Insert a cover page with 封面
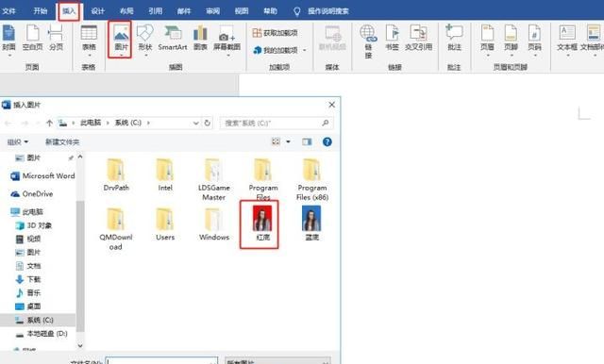Image resolution: width=604 pixels, height=364 pixels. 8,40
